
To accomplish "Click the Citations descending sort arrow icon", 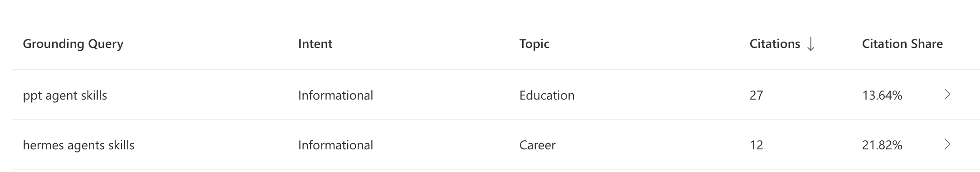I will 811,44.
